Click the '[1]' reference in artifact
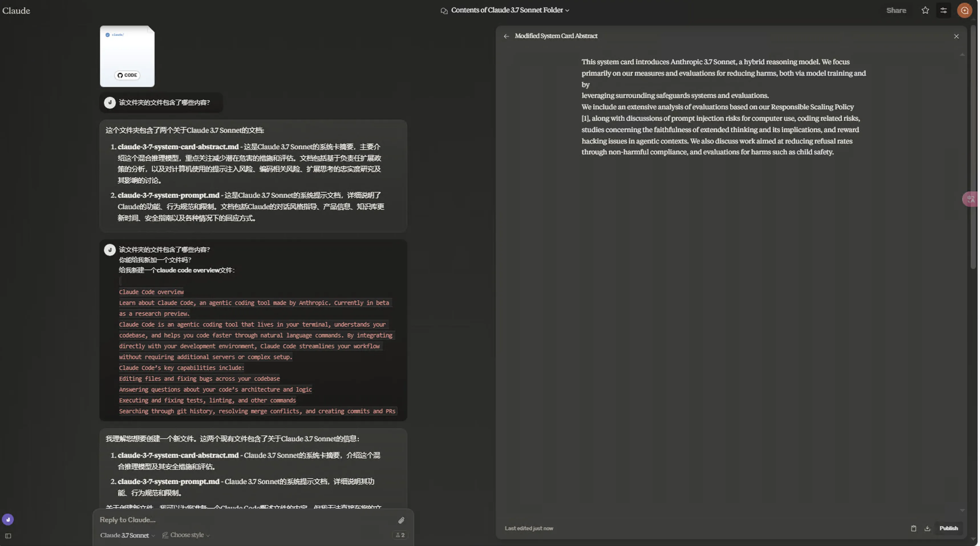The image size is (980, 546). click(585, 118)
